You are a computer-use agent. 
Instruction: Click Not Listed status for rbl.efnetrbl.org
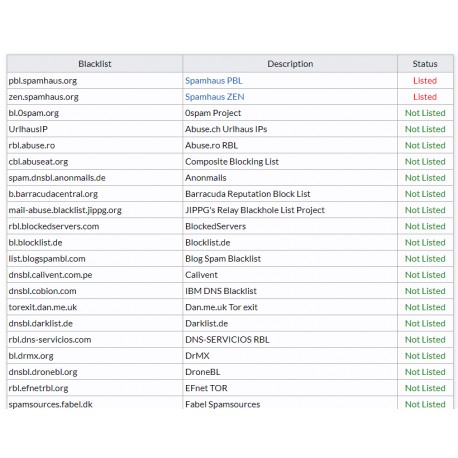pyautogui.click(x=425, y=388)
